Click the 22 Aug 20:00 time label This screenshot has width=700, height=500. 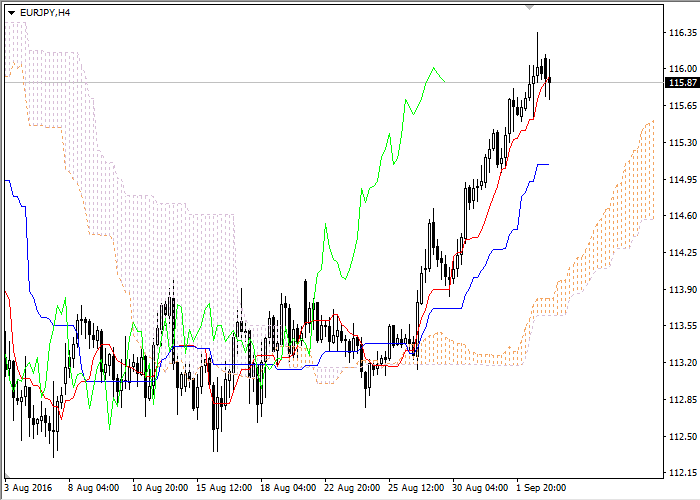coord(352,488)
